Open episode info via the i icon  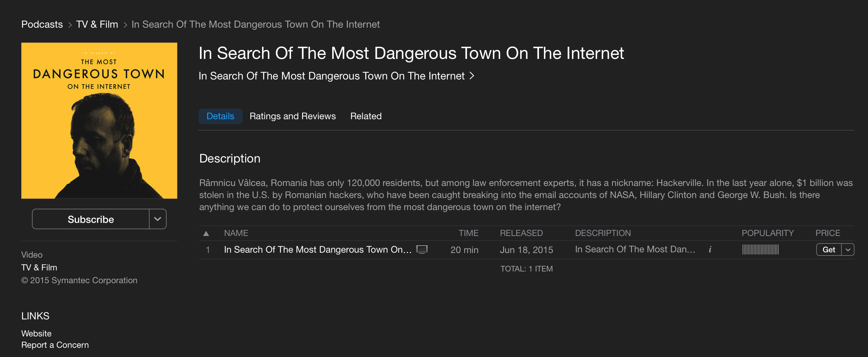(711, 249)
